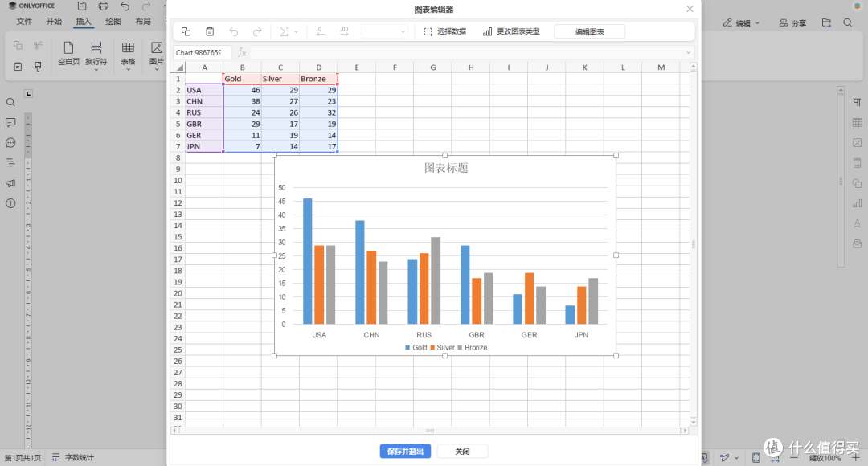Image resolution: width=868 pixels, height=466 pixels.
Task: Click 编辑图表 edit chart button
Action: pyautogui.click(x=590, y=31)
